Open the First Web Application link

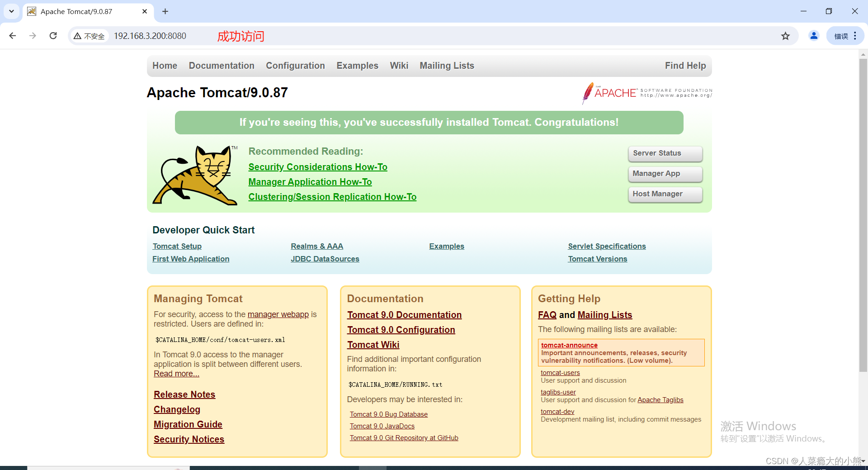point(191,259)
